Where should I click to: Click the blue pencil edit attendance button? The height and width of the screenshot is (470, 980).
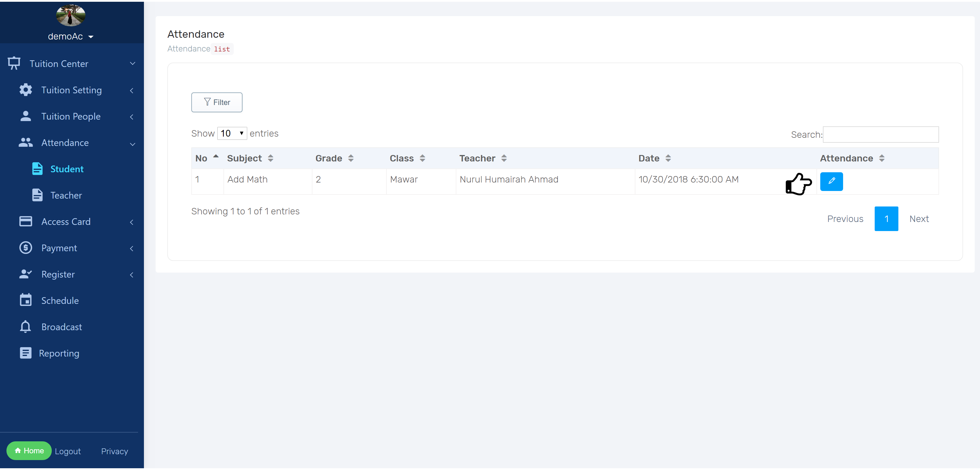(x=831, y=181)
